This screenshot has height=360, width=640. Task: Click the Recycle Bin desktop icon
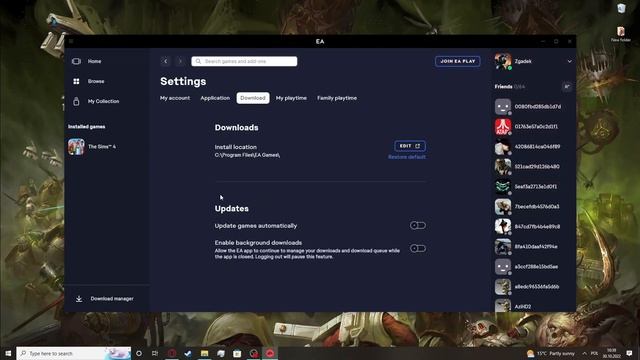coord(621,8)
